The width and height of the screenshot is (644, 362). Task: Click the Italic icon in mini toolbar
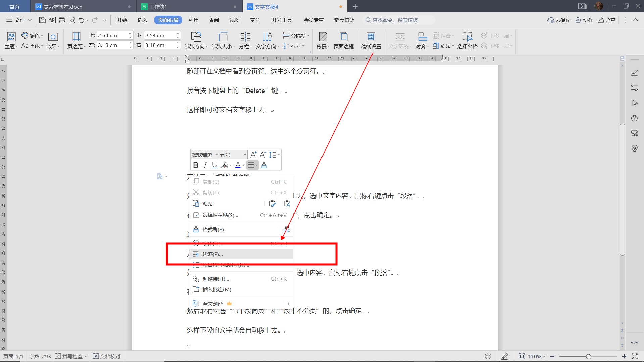[205, 165]
